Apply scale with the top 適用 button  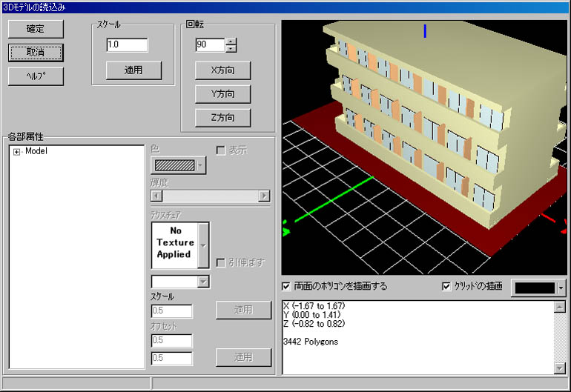pyautogui.click(x=133, y=70)
